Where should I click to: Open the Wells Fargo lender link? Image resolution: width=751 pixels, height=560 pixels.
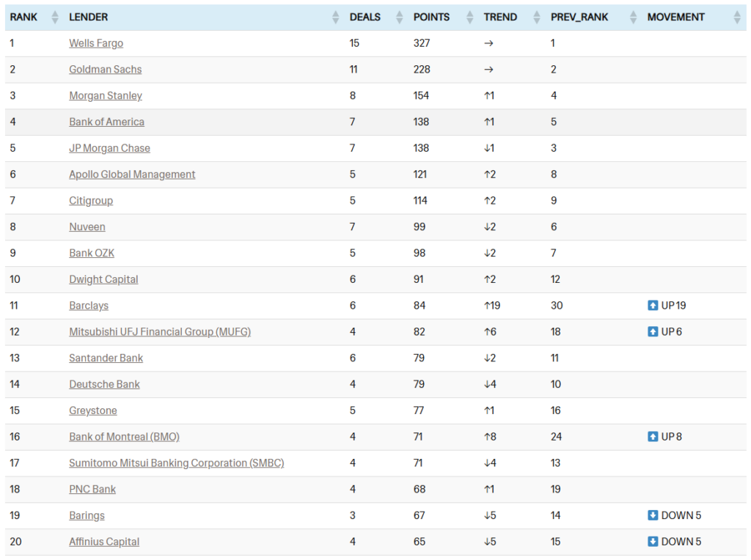pos(96,43)
